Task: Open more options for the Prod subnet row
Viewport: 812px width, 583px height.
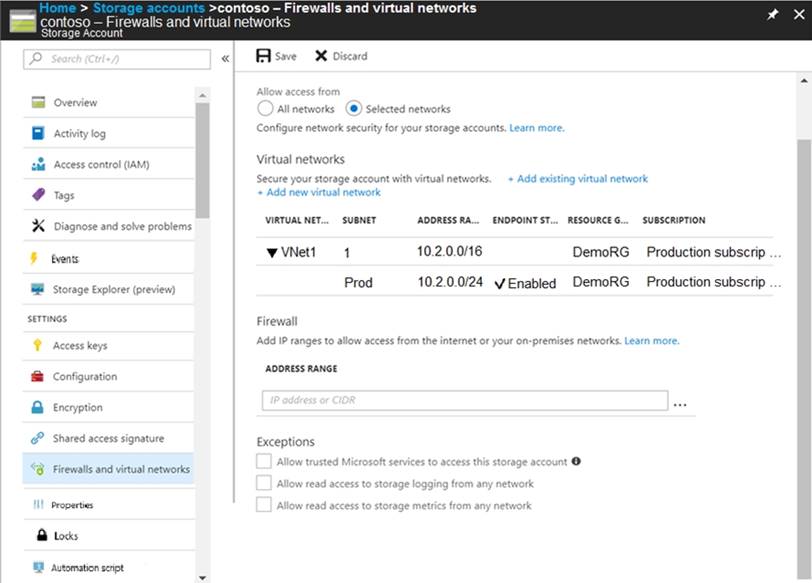Action: (x=775, y=285)
